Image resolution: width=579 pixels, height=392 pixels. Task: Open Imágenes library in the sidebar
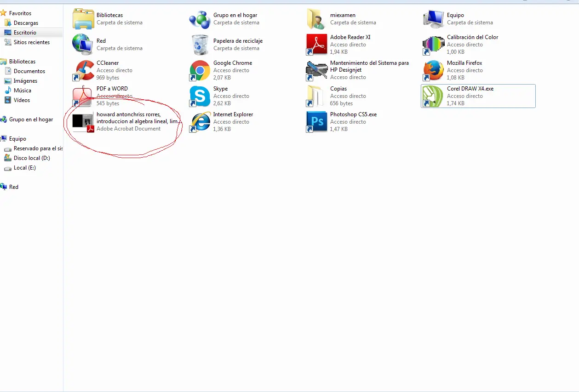pyautogui.click(x=25, y=81)
